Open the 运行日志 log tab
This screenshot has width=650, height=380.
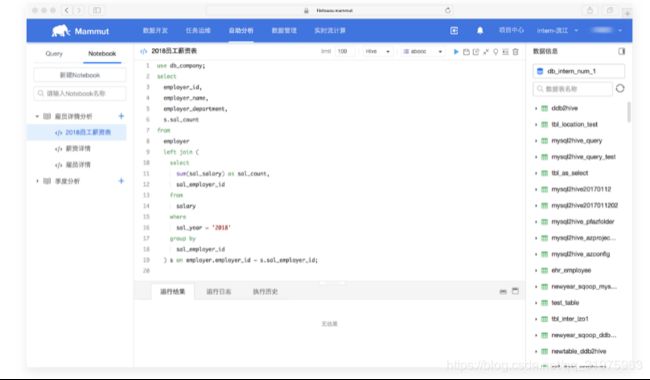(219, 292)
